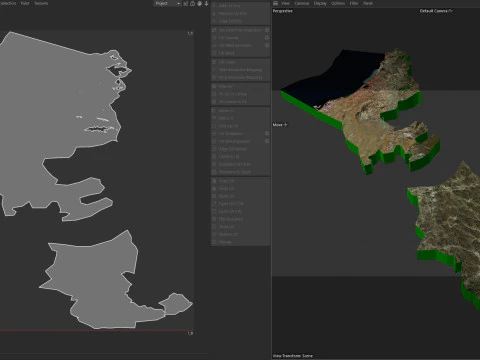Open Set UVW From Projection options

click(267, 30)
